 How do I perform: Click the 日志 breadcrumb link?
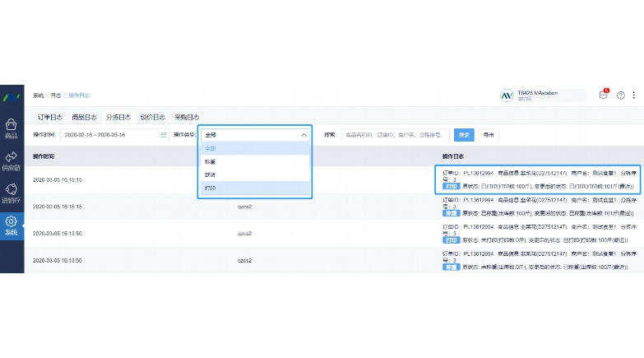56,95
